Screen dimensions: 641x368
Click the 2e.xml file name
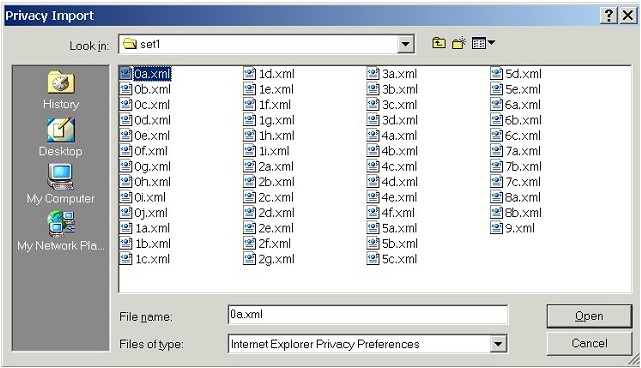click(x=276, y=229)
